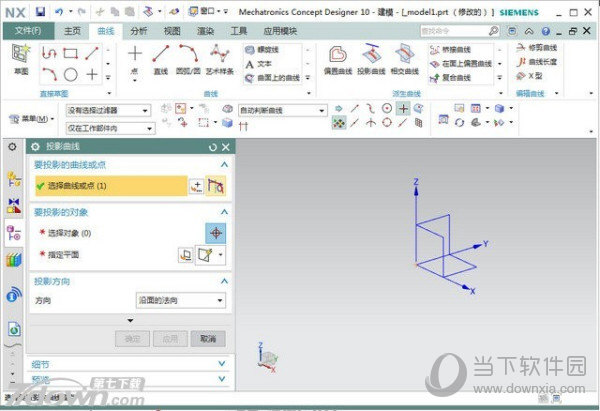Click the 螺旋线 (Helix) command

(262, 50)
